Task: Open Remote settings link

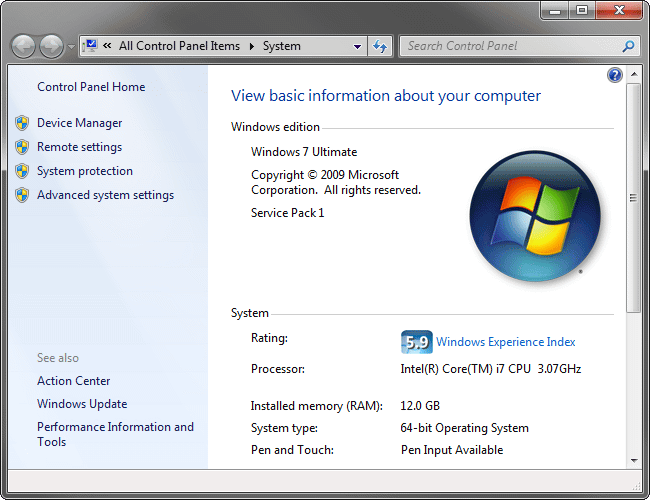Action: [80, 147]
